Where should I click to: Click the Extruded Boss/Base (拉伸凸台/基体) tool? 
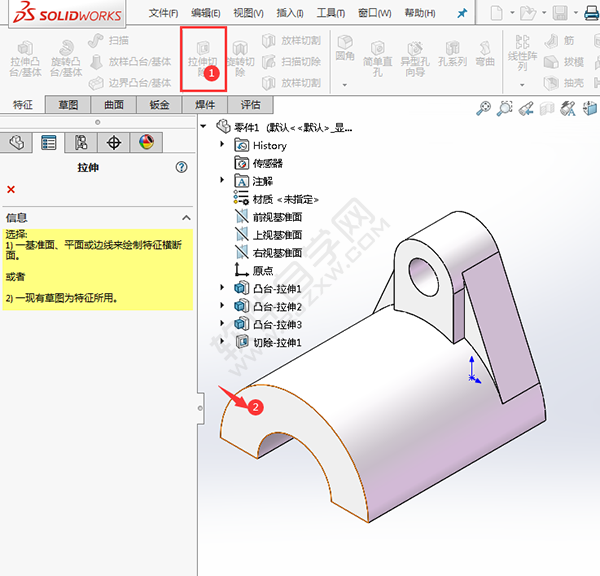tap(25, 59)
